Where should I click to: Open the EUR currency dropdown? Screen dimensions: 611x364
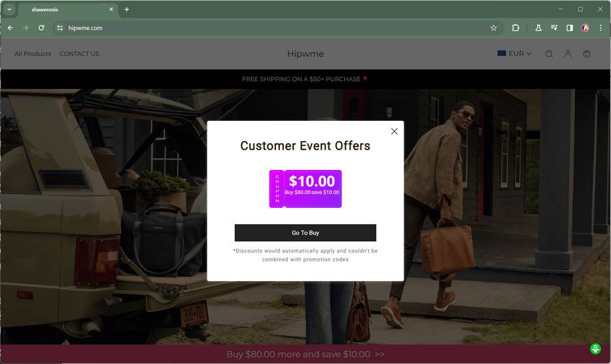coord(514,54)
